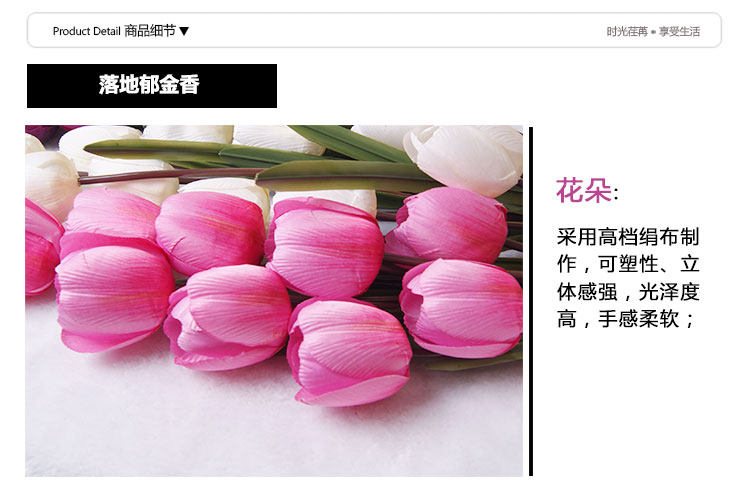Click the white tulip at the photo's top right
Viewport: 750px width, 481px height.
click(x=464, y=158)
